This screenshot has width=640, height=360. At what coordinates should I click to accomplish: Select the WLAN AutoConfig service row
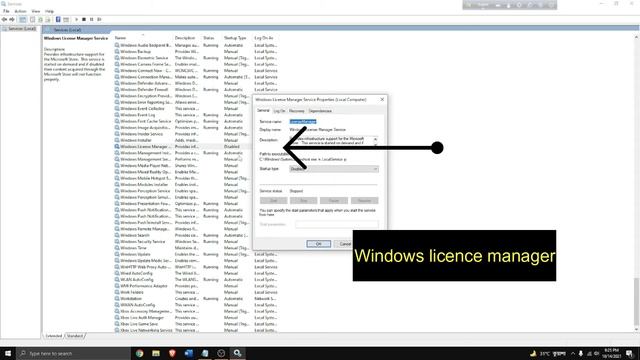click(196, 280)
